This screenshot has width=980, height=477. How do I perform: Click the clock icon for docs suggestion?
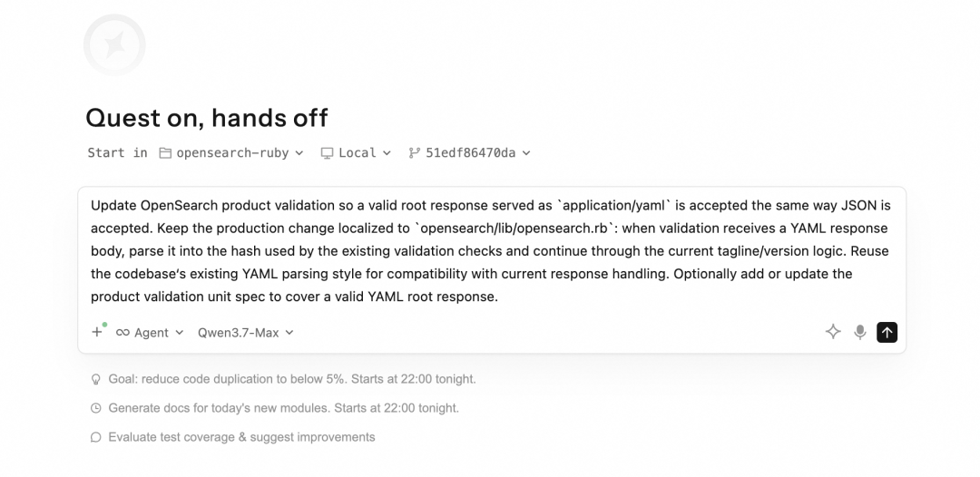tap(95, 408)
